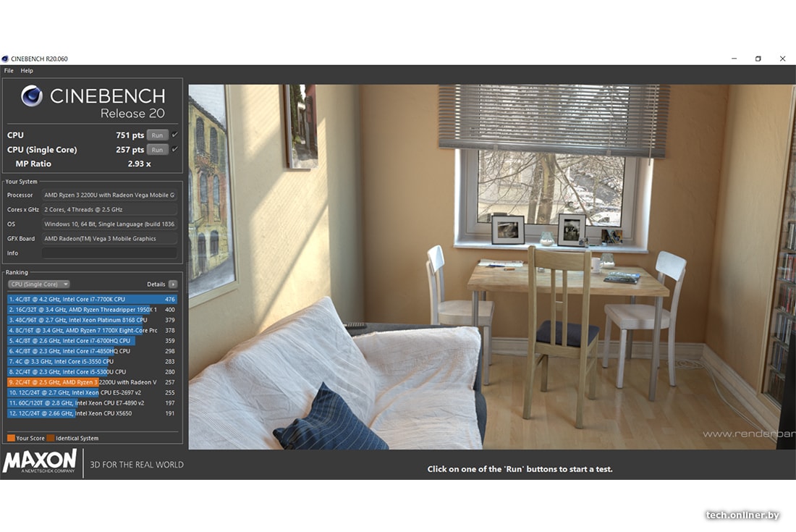Click the Info input field
796x532 pixels.
[110, 253]
